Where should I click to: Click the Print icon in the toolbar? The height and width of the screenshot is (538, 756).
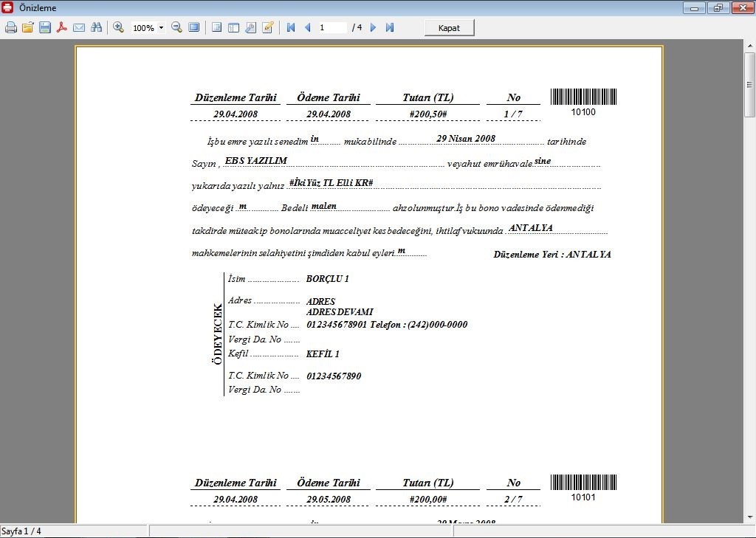[10, 27]
